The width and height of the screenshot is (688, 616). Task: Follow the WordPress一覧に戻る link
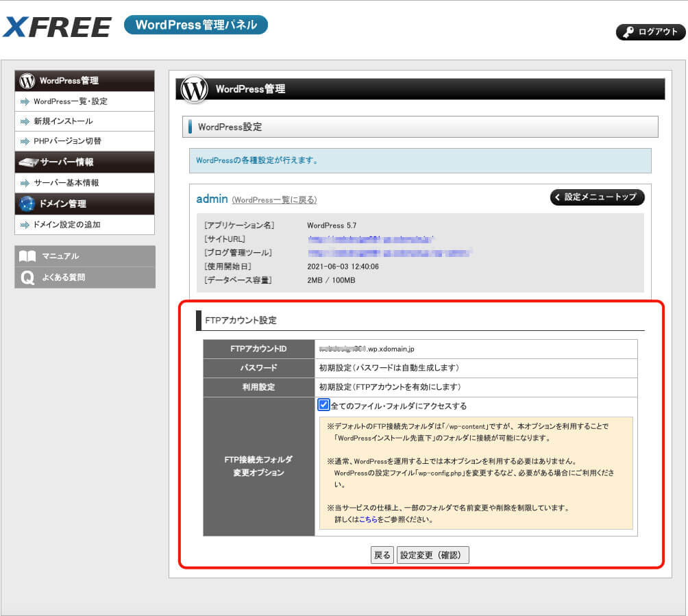click(x=274, y=200)
